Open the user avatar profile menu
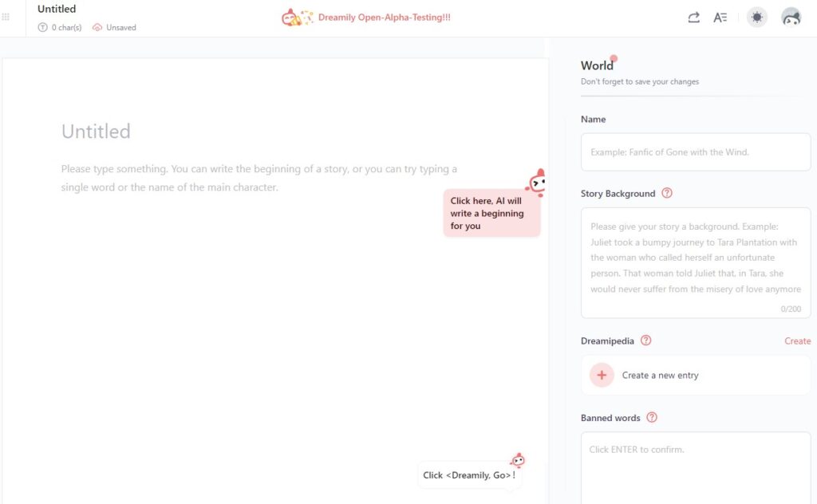Viewport: 817px width, 504px height. (791, 18)
